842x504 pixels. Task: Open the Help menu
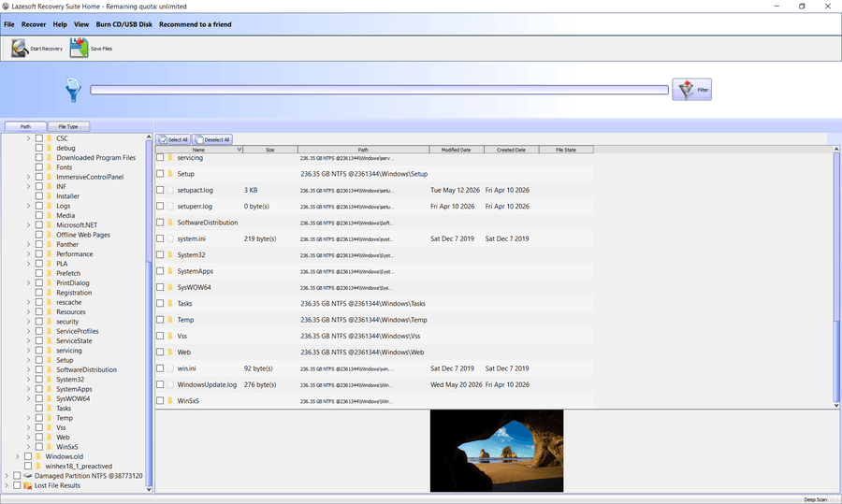(60, 24)
